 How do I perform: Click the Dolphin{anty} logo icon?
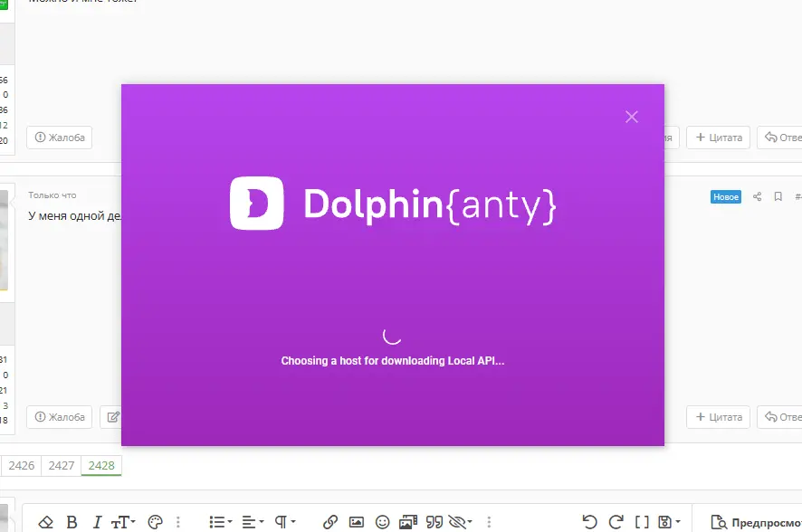[x=256, y=203]
